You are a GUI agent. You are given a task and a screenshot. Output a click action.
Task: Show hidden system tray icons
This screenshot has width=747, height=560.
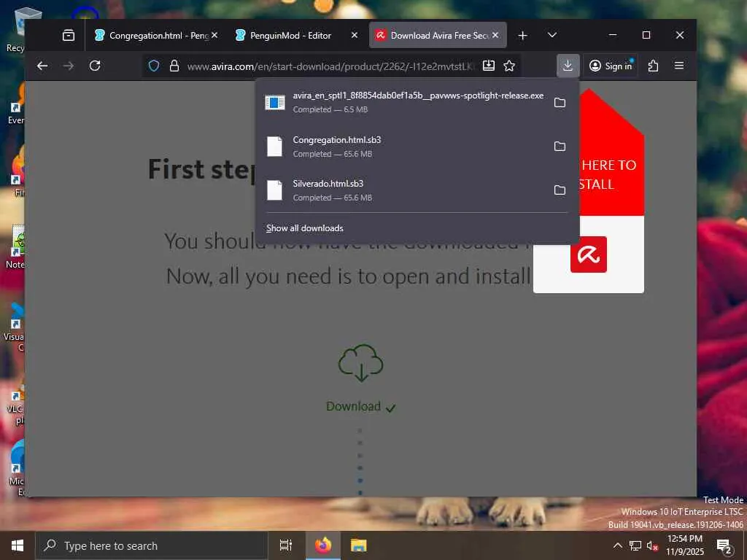(617, 545)
